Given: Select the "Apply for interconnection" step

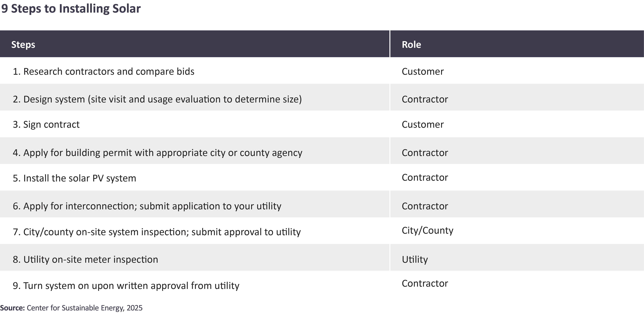Looking at the screenshot, I should pos(147,206).
